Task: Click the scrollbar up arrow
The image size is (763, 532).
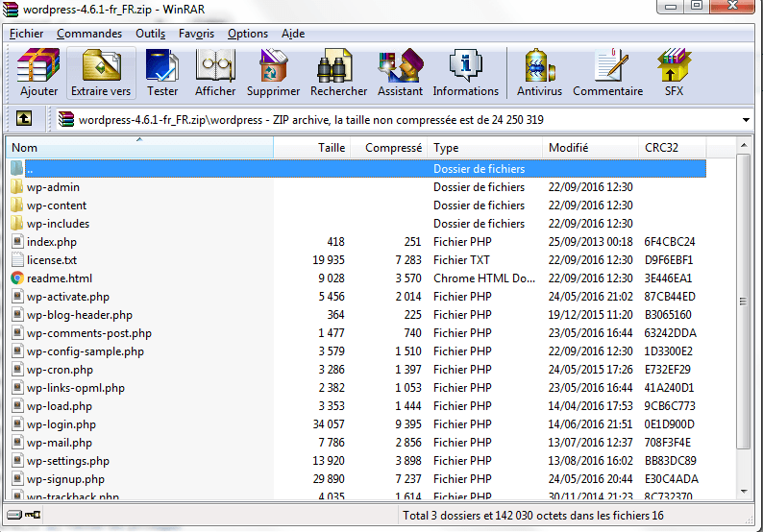Action: click(x=744, y=145)
